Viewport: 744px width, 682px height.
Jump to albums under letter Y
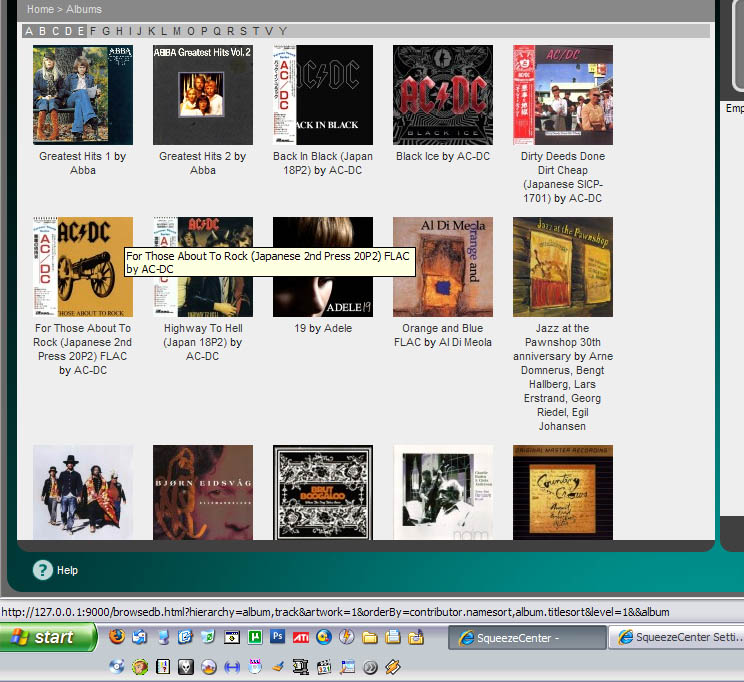click(283, 31)
